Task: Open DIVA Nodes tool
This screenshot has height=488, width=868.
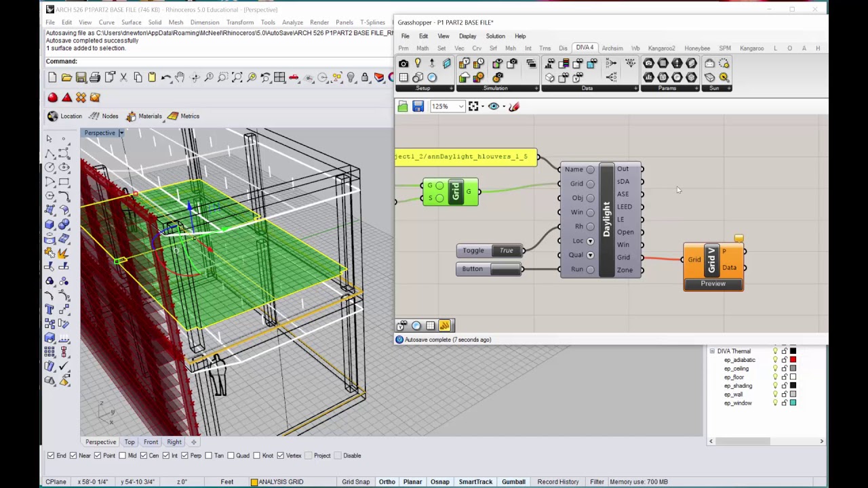Action: tap(102, 116)
